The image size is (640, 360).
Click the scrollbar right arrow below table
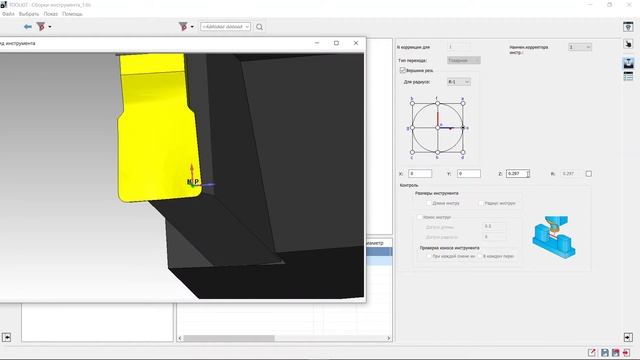click(389, 338)
